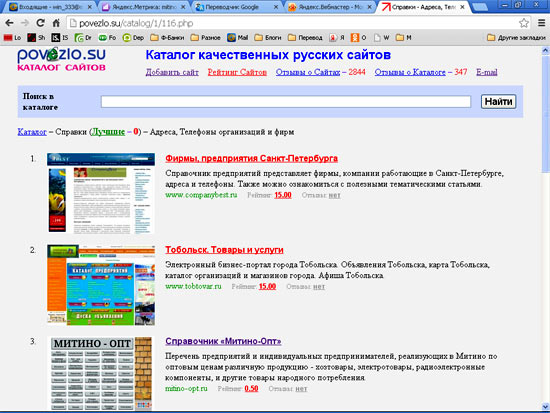The height and width of the screenshot is (413, 550).
Task: Switch to the Входящие mail tab
Action: (x=49, y=7)
